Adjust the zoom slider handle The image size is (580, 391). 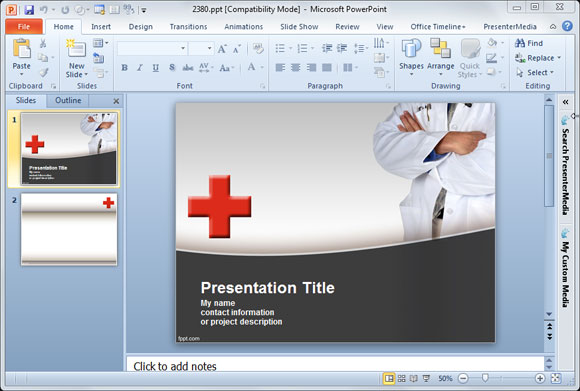coord(485,378)
